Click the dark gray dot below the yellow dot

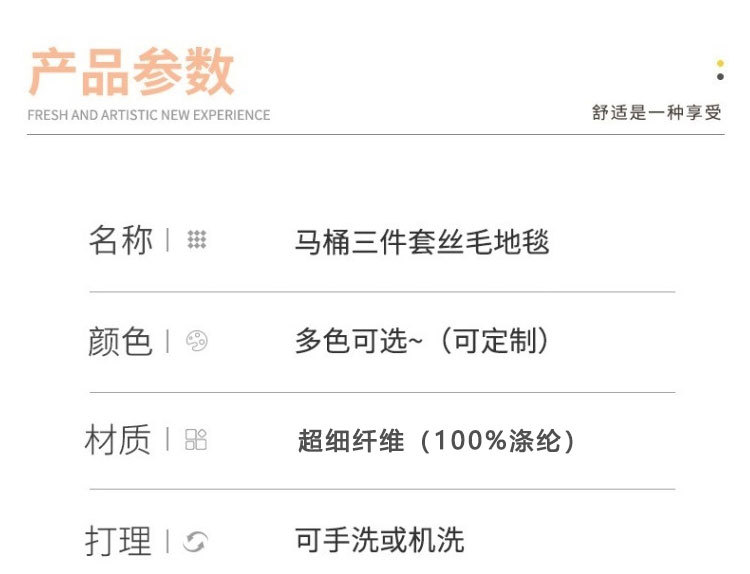[x=720, y=77]
